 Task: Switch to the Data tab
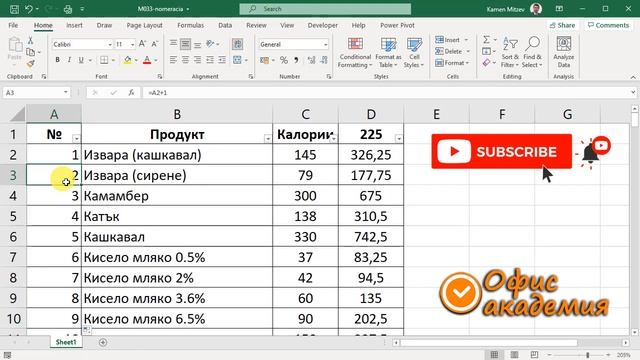pos(225,25)
